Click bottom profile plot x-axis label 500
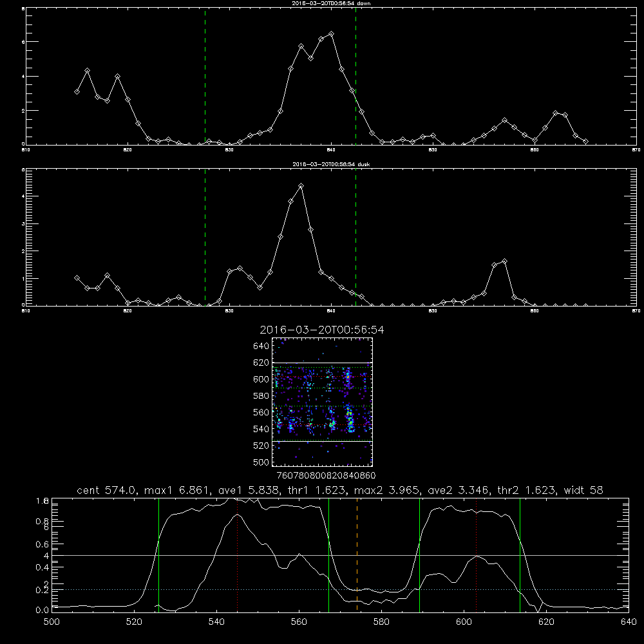The width and height of the screenshot is (644, 644). click(52, 622)
